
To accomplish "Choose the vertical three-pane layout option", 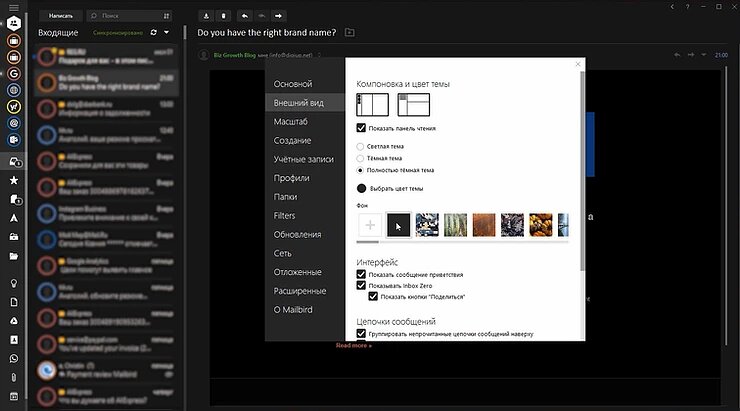I will click(372, 104).
